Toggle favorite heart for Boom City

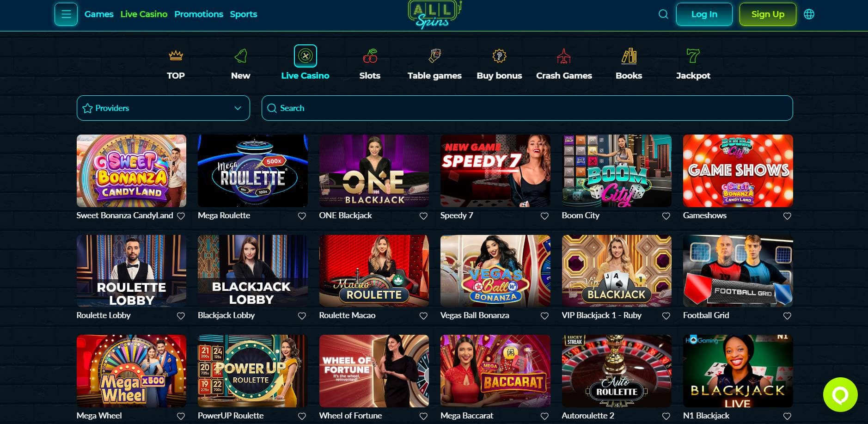666,216
